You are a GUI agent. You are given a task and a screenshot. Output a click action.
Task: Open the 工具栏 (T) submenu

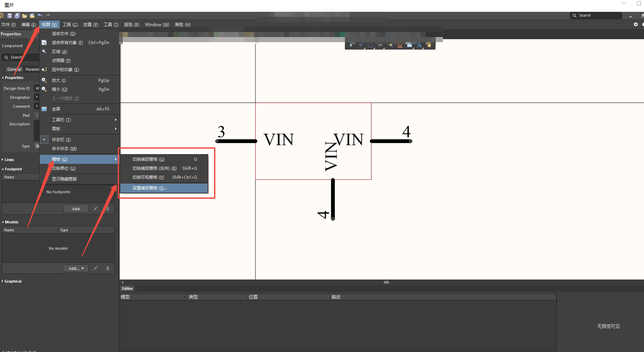click(x=80, y=120)
